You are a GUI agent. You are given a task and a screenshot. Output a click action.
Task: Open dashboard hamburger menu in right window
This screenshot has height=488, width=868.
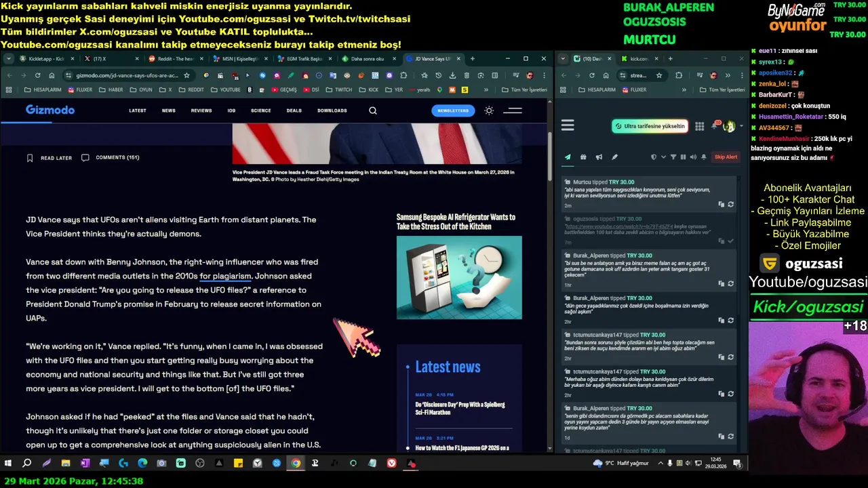click(568, 125)
